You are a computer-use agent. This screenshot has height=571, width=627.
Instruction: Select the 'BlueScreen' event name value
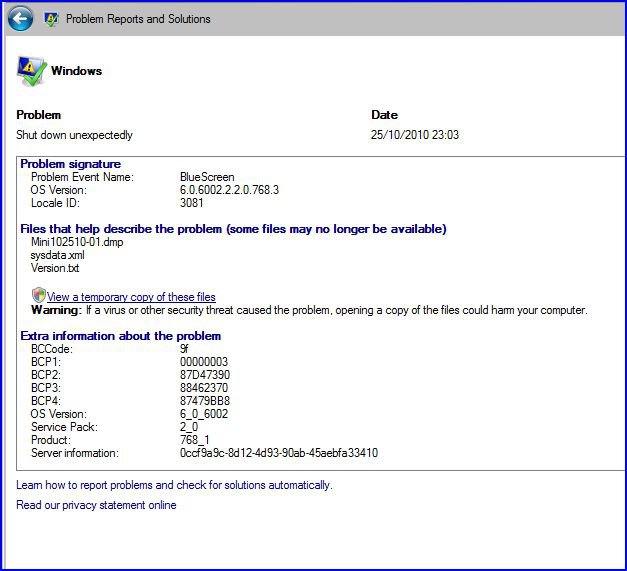coord(207,177)
